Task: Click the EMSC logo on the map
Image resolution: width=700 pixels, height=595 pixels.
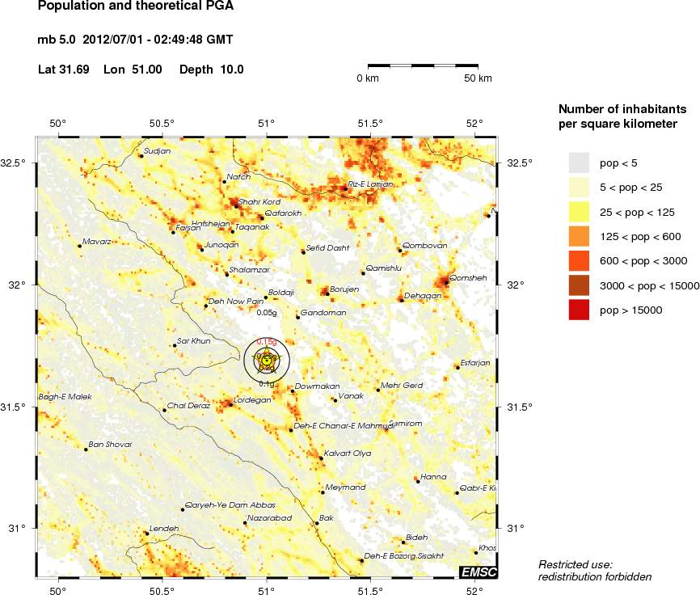Action: click(x=479, y=572)
